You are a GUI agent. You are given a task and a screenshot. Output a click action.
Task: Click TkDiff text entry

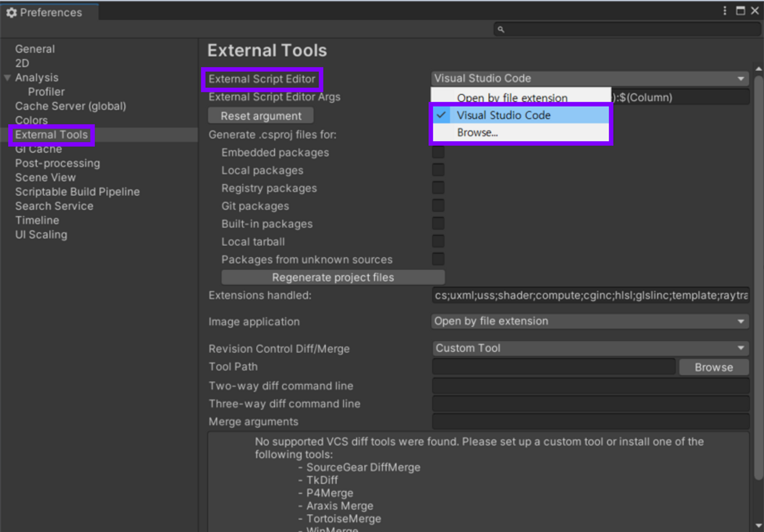pyautogui.click(x=322, y=480)
